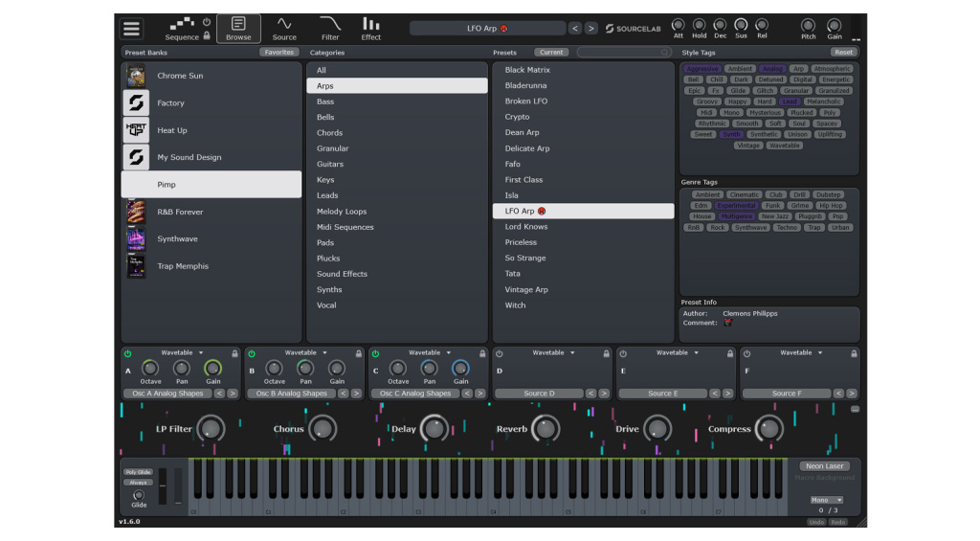Select the Factory preset bank
980x541 pixels.
pyautogui.click(x=212, y=103)
